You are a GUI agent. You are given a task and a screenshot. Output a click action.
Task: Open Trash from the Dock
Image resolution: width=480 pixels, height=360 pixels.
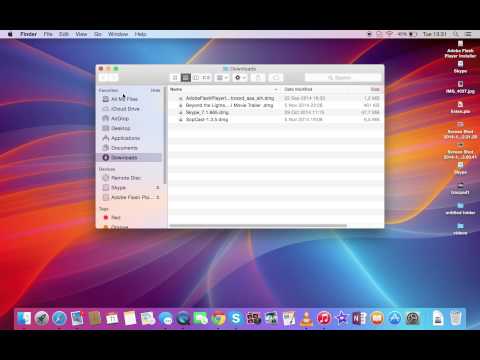[x=455, y=318]
